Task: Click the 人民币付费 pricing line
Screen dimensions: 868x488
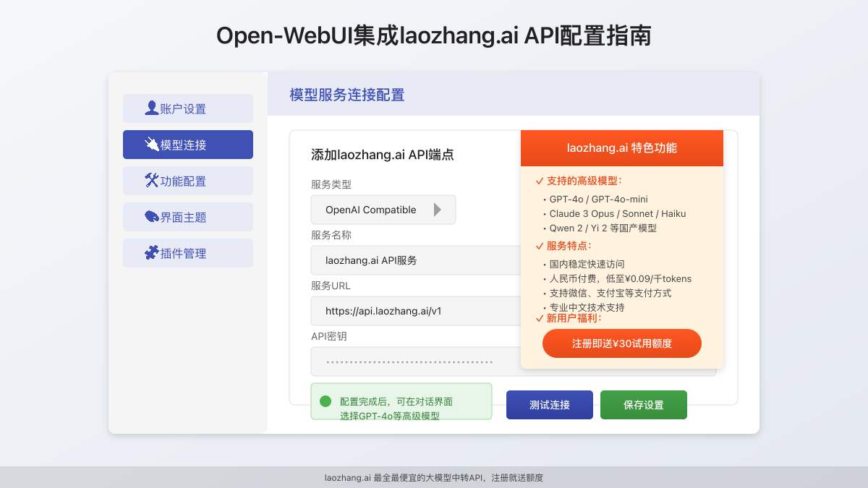Action: pos(621,278)
